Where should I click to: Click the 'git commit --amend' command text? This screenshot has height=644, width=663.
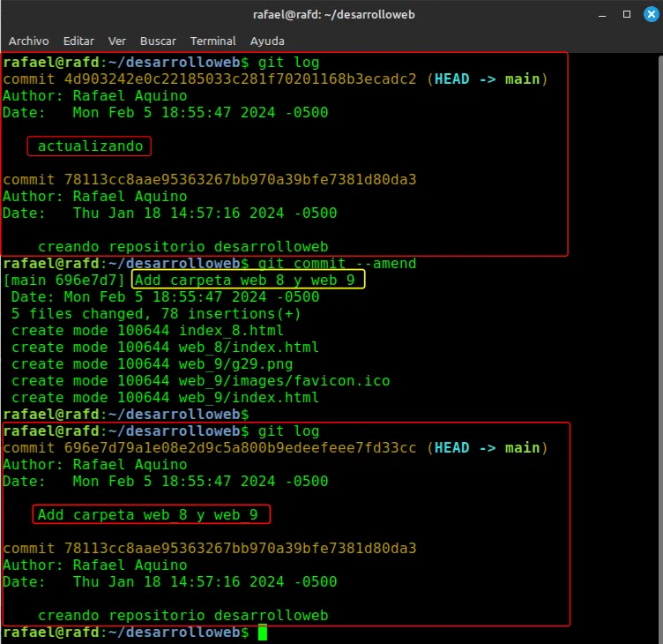(x=337, y=263)
